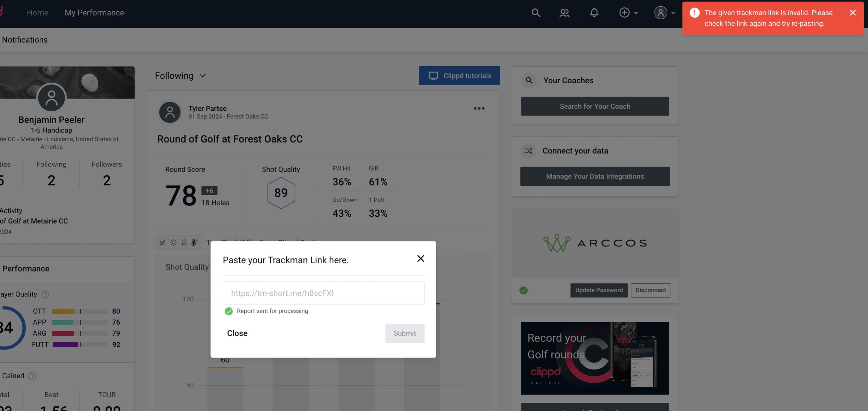Click the user profile avatar icon
Viewport: 868px width, 411px height.
pyautogui.click(x=660, y=12)
